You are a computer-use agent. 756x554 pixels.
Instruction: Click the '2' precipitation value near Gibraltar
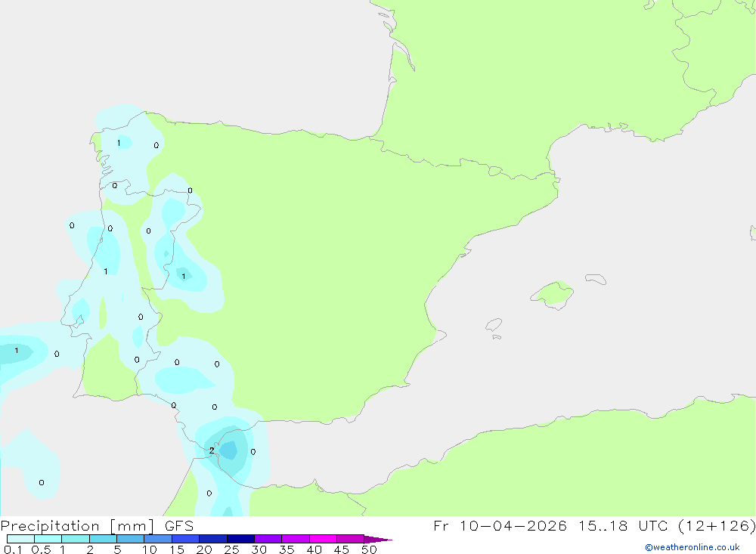pyautogui.click(x=212, y=450)
